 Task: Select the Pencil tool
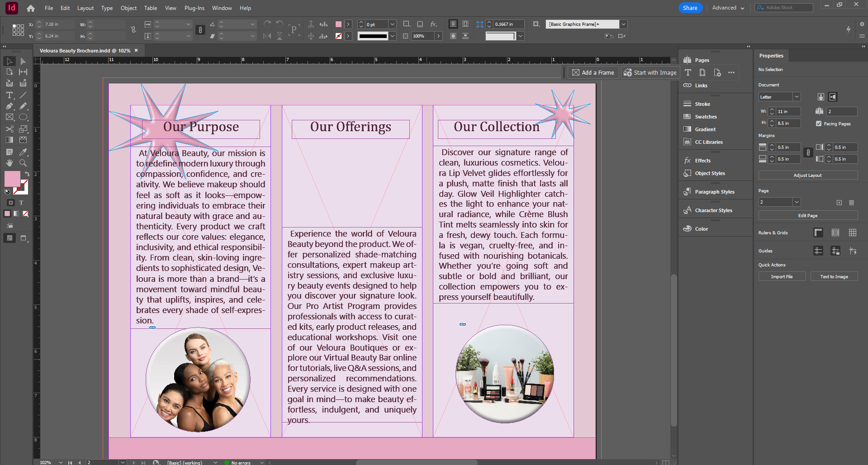pos(23,106)
